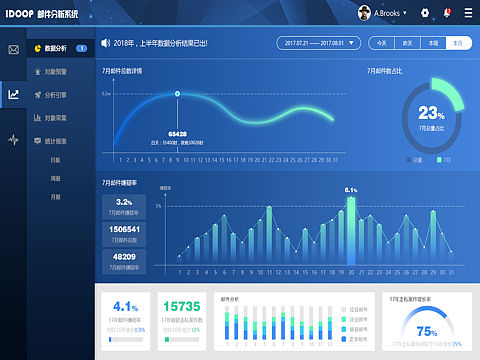This screenshot has height=360, width=480.
Task: Click the dark 总量 legend swatch
Action: pyautogui.click(x=409, y=160)
